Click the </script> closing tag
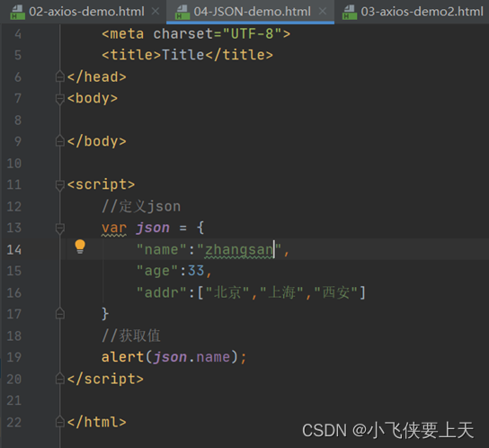This screenshot has height=448, width=489. [x=105, y=379]
